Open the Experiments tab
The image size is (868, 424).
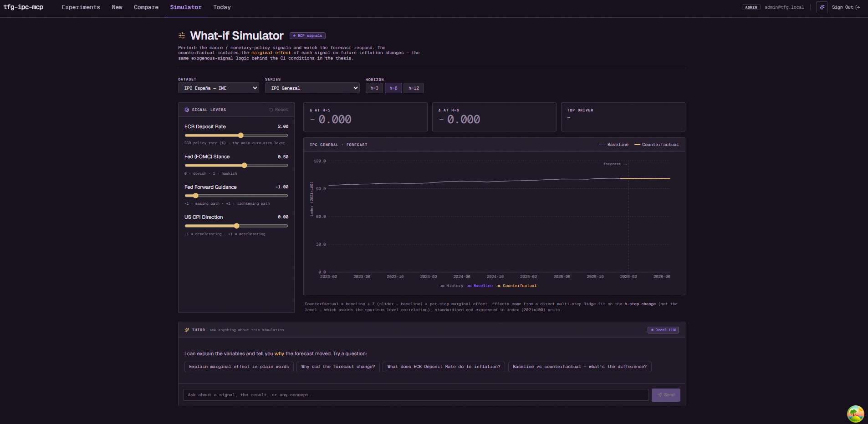81,7
